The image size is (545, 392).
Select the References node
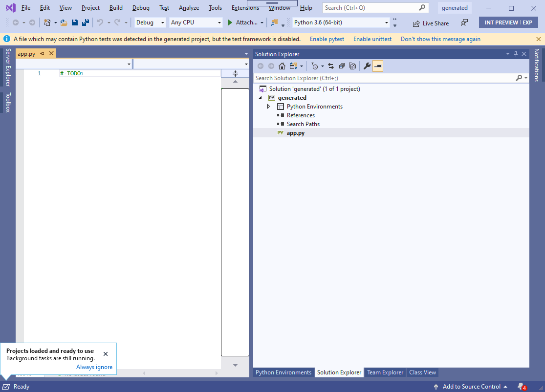(x=301, y=115)
